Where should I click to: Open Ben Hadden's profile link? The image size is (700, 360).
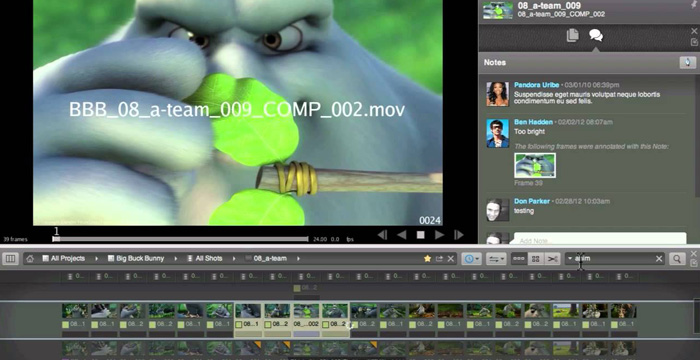(533, 122)
